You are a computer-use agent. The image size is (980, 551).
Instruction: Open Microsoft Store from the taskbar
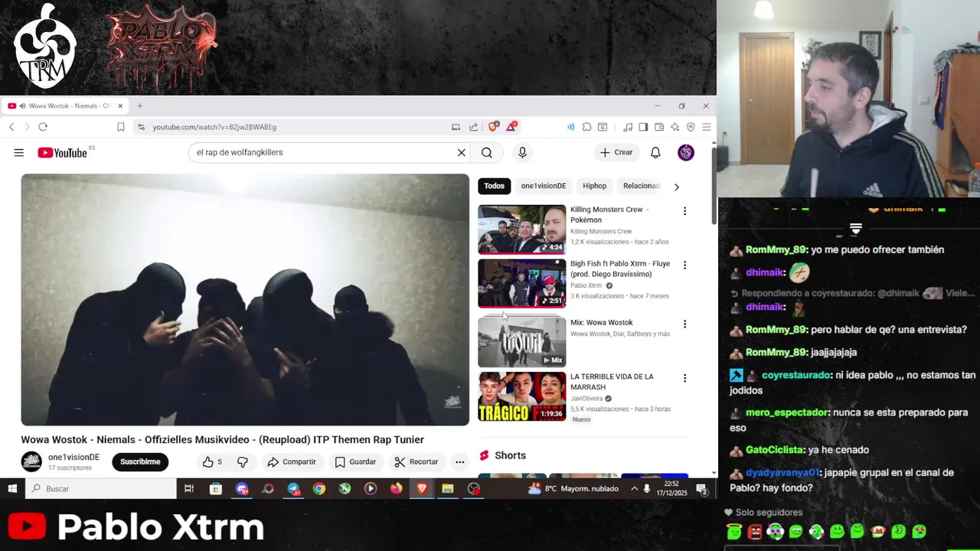pos(216,488)
